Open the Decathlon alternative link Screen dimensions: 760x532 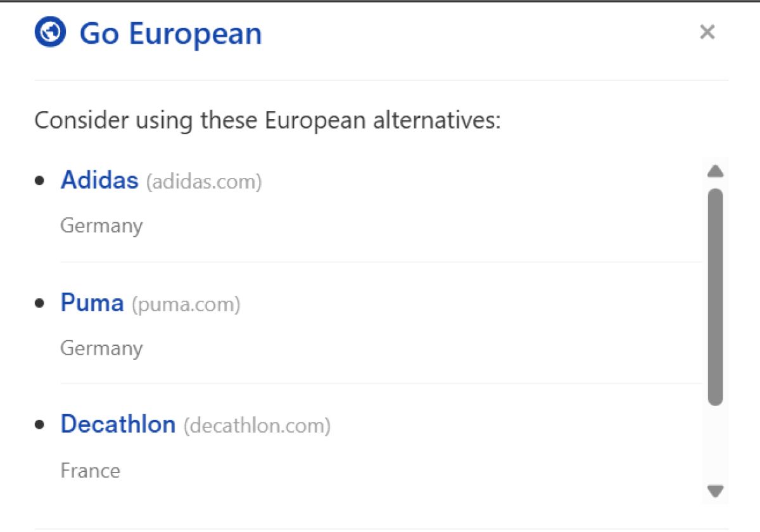coord(118,424)
